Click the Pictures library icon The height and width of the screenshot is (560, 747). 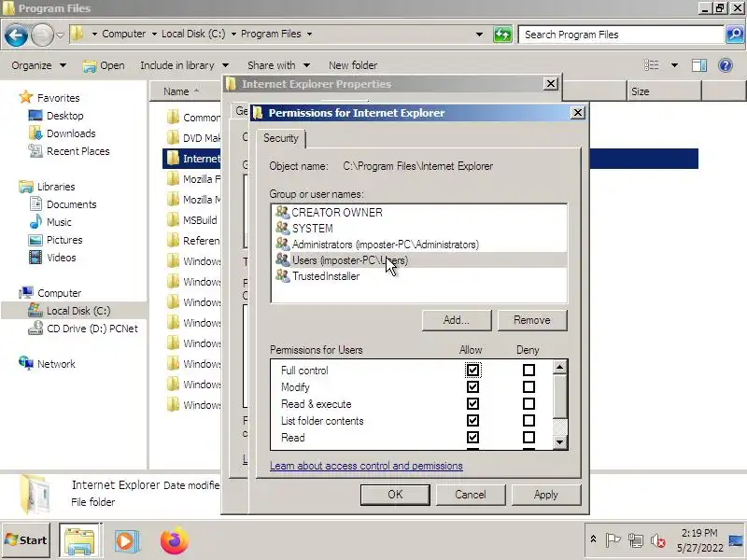(35, 240)
